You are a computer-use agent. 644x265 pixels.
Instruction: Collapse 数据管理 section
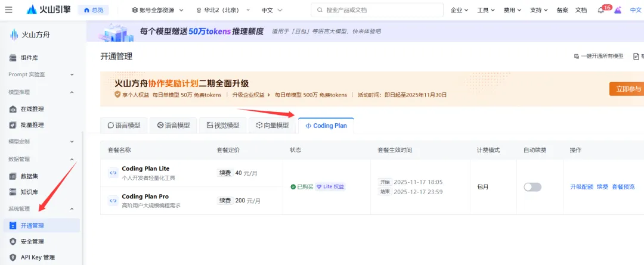click(41, 159)
